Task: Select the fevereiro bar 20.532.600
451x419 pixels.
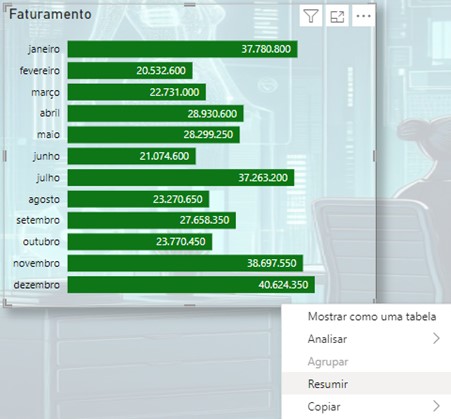Action: (130, 70)
